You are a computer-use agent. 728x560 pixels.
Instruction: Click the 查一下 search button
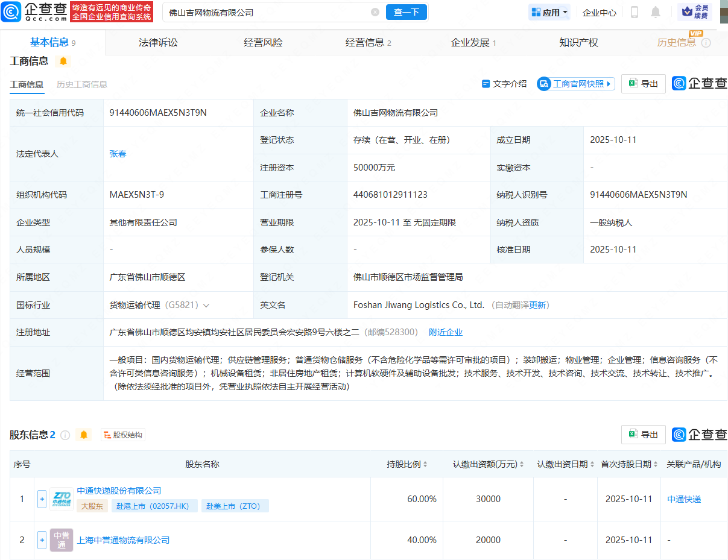(406, 12)
